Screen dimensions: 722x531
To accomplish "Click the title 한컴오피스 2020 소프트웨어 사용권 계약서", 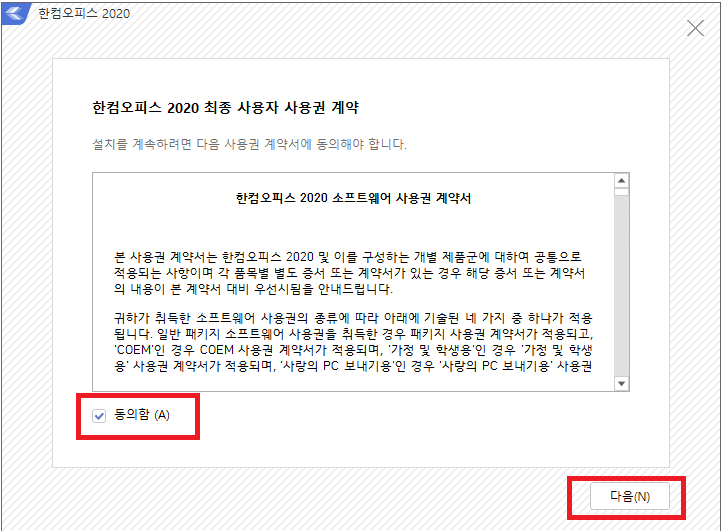I will (353, 198).
